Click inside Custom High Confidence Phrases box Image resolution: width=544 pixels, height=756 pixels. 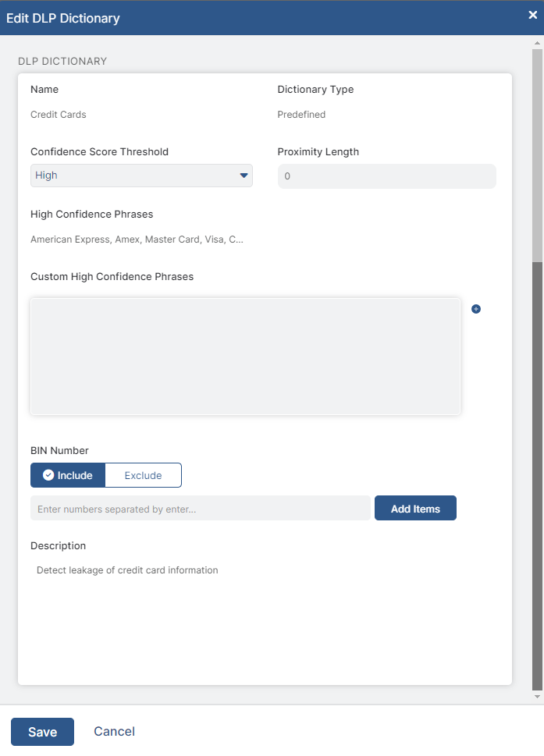point(245,355)
